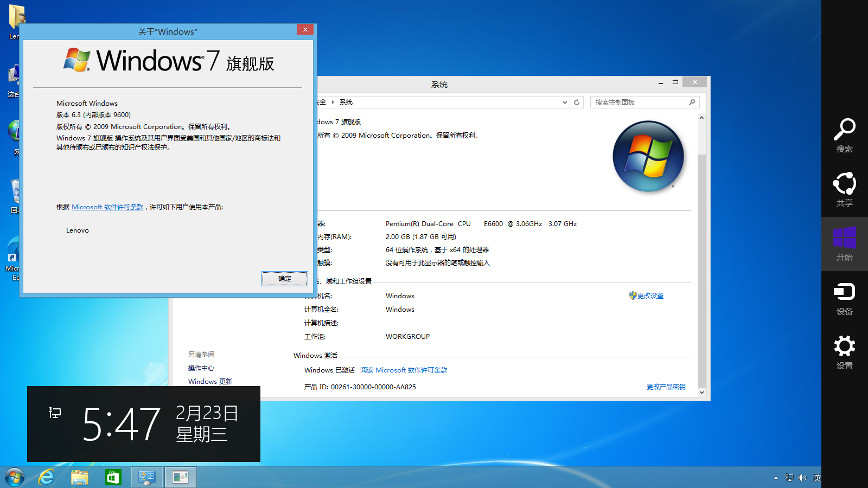Click the 5:47 clock overlay
868x488 pixels.
[x=122, y=424]
